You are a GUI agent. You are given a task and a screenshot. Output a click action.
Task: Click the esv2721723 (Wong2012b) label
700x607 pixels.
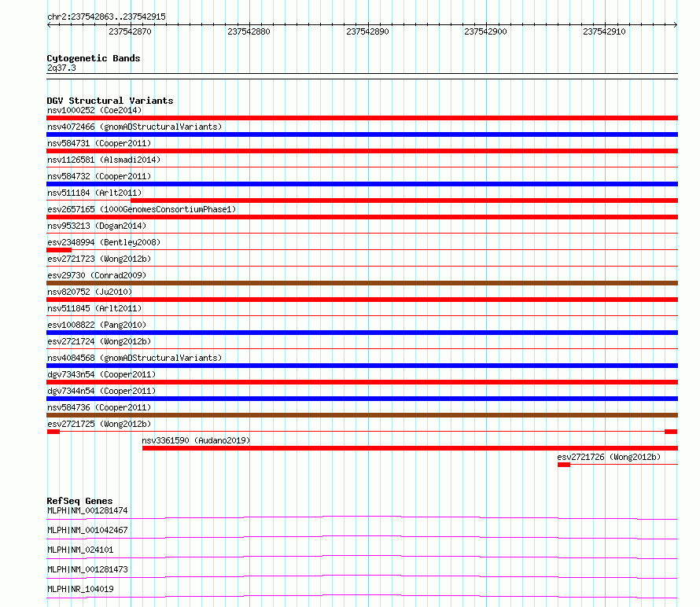(x=99, y=259)
